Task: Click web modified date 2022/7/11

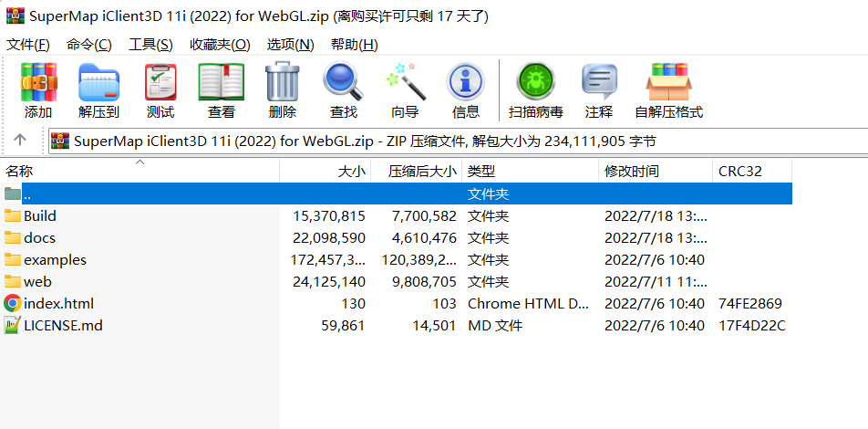Action: pos(656,281)
